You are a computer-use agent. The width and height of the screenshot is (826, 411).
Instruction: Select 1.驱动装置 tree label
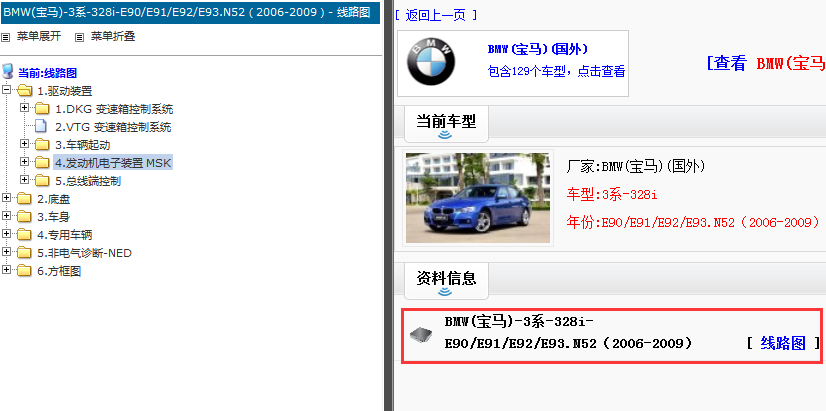coord(65,91)
